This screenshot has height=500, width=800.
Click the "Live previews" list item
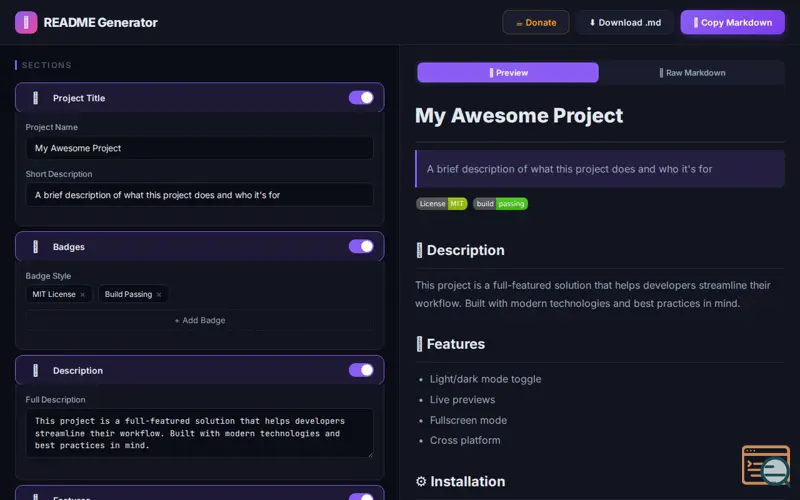[462, 399]
